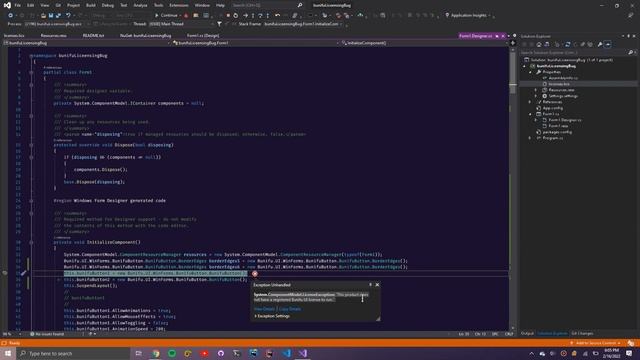Image resolution: width=640 pixels, height=360 pixels.
Task: Open the Build menu
Action: click(x=91, y=5)
